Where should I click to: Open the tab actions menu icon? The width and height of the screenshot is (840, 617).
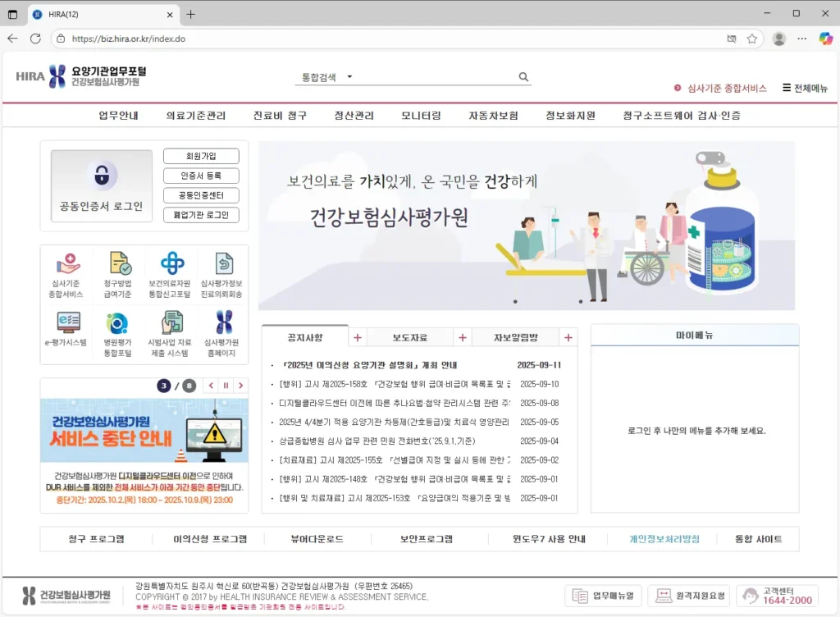point(13,15)
